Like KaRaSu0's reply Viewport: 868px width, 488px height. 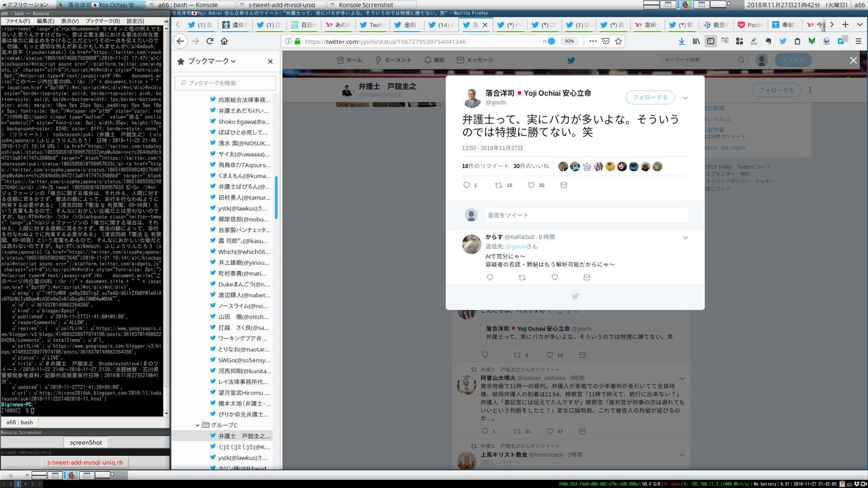(554, 278)
